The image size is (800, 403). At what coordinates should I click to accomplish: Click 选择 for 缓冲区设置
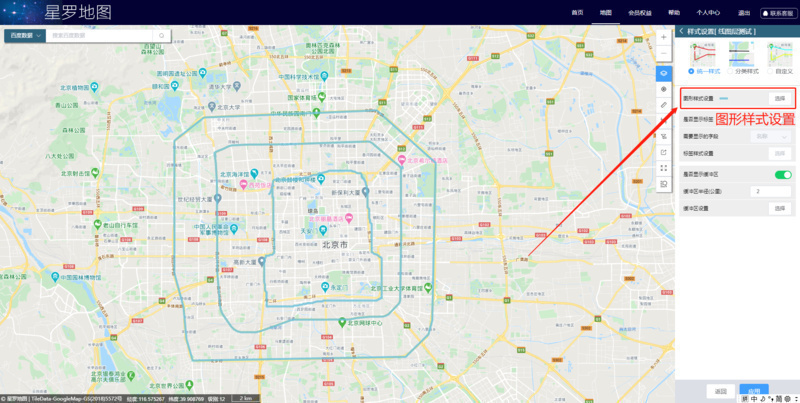(x=780, y=208)
